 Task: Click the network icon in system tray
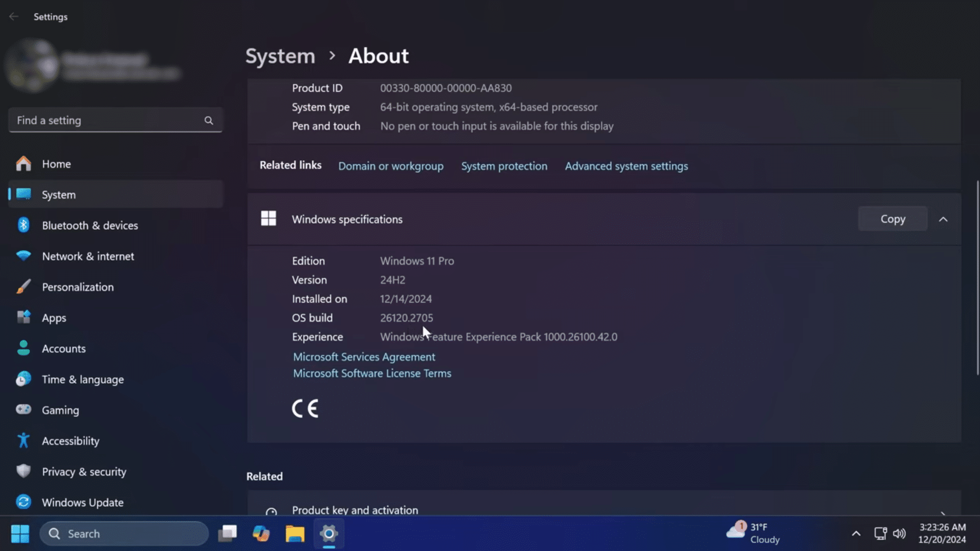tap(880, 534)
